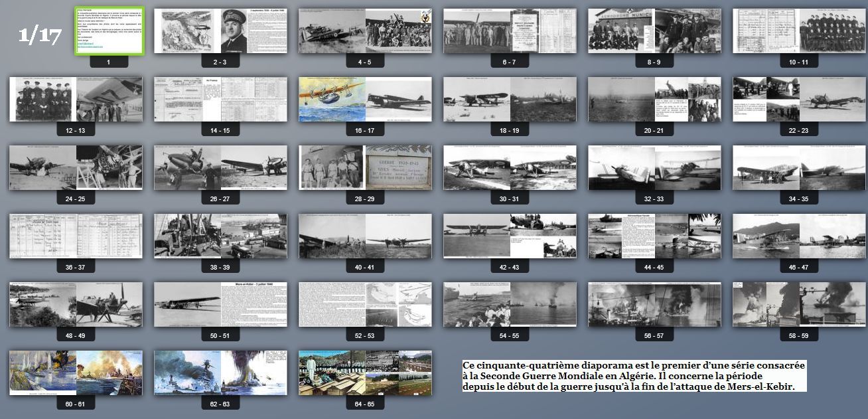The image size is (868, 419).
Task: Jump to the pages 34 - 35 spread thumbnail
Action: 799,168
